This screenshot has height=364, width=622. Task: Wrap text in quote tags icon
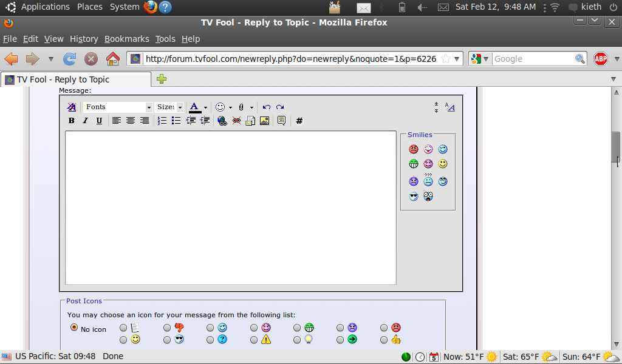coord(281,121)
